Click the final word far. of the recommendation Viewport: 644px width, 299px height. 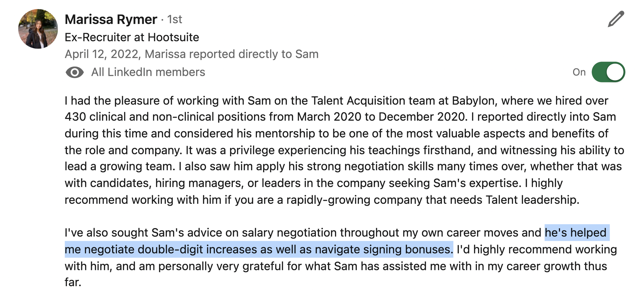pyautogui.click(x=73, y=282)
